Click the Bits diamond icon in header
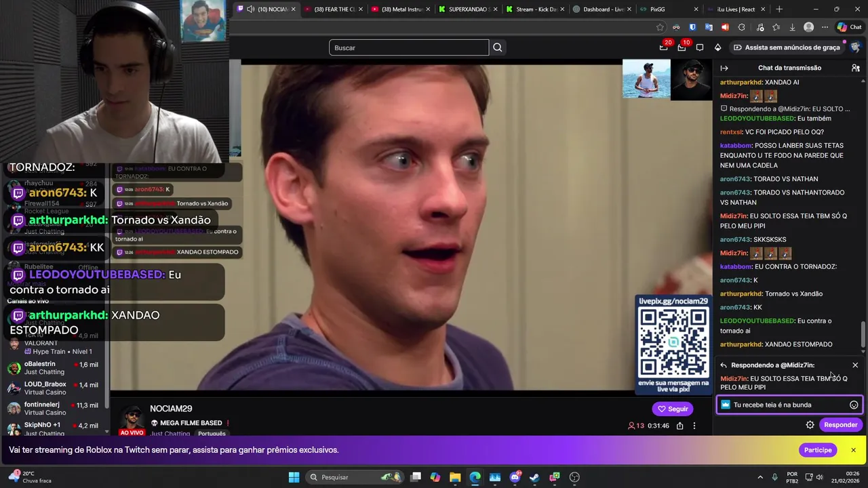Viewport: 868px width, 488px height. [717, 47]
